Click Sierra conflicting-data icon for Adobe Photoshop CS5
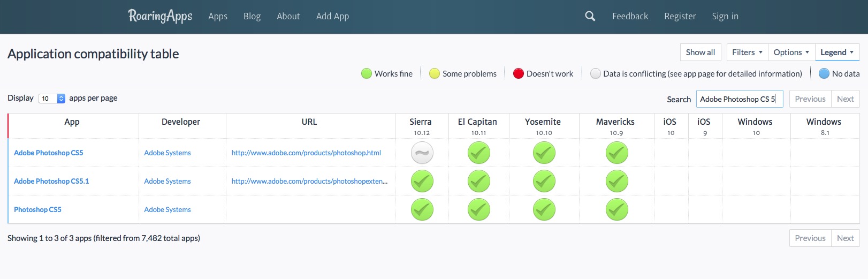868x279 pixels. pyautogui.click(x=422, y=153)
